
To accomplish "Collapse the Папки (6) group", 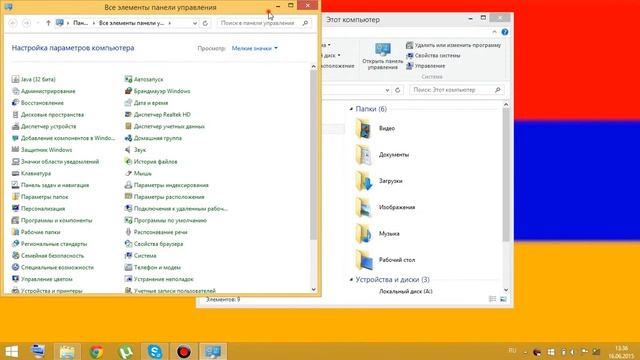I will tap(351, 109).
